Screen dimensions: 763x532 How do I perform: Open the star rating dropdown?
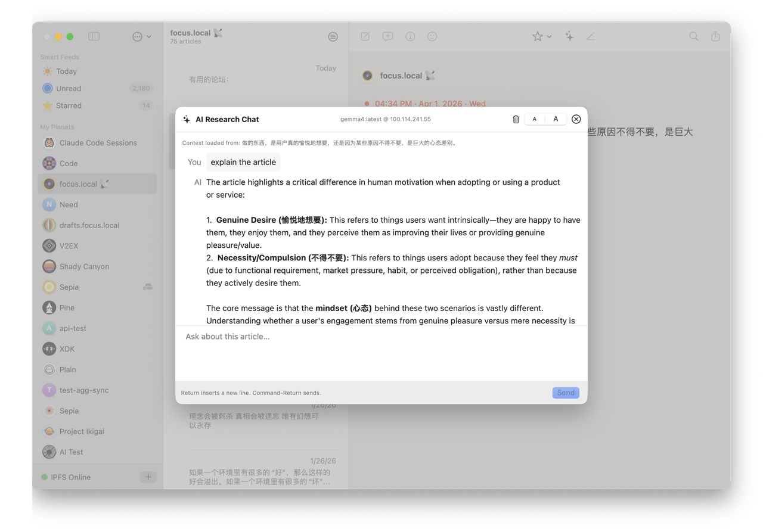541,36
